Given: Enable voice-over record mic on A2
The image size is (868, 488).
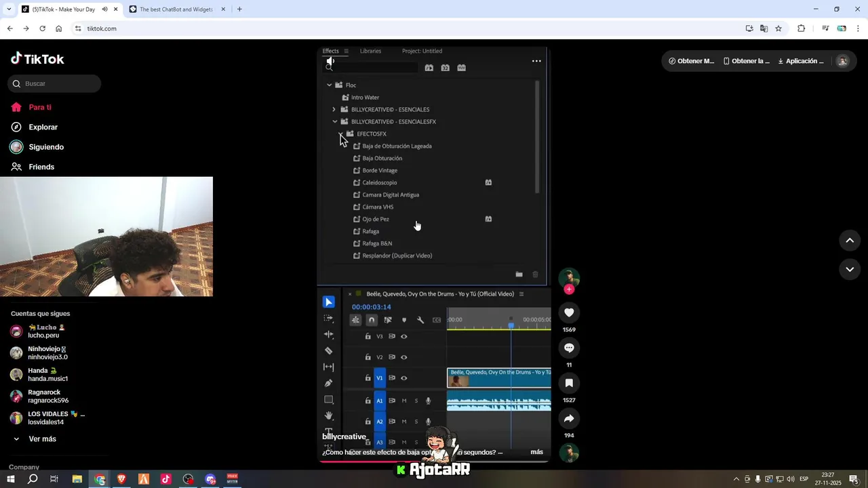Looking at the screenshot, I should click(x=428, y=422).
